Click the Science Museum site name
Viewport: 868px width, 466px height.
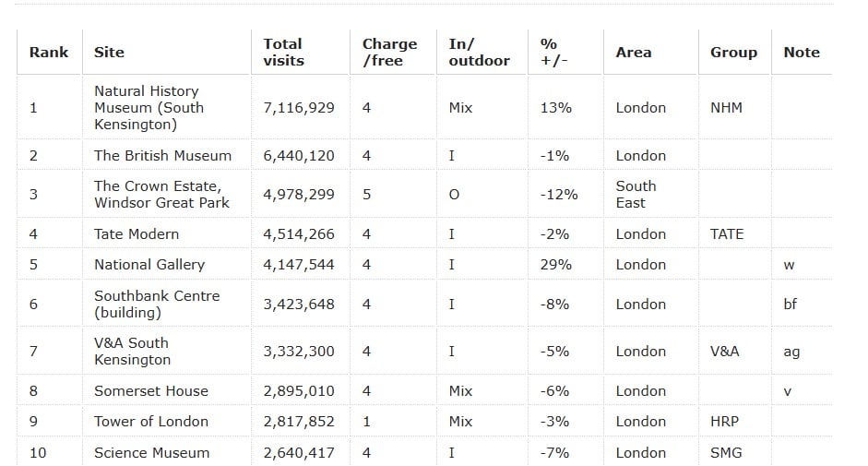(151, 453)
